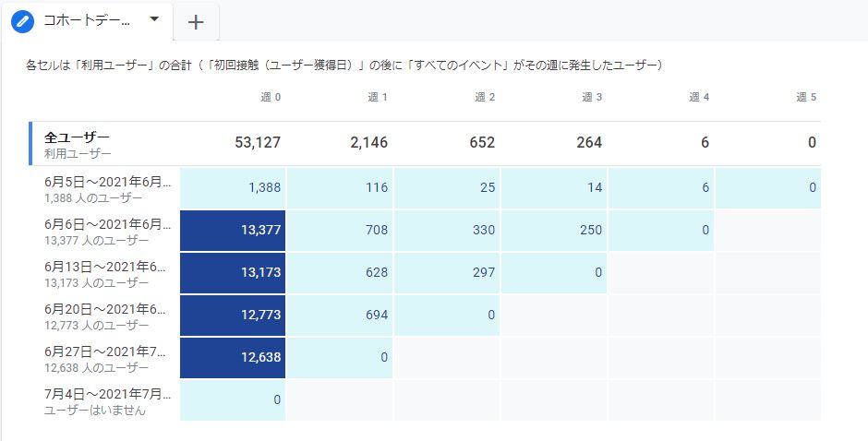This screenshot has height=441, width=868.
Task: Select the 6月13日 cohort row label
Action: tap(104, 274)
